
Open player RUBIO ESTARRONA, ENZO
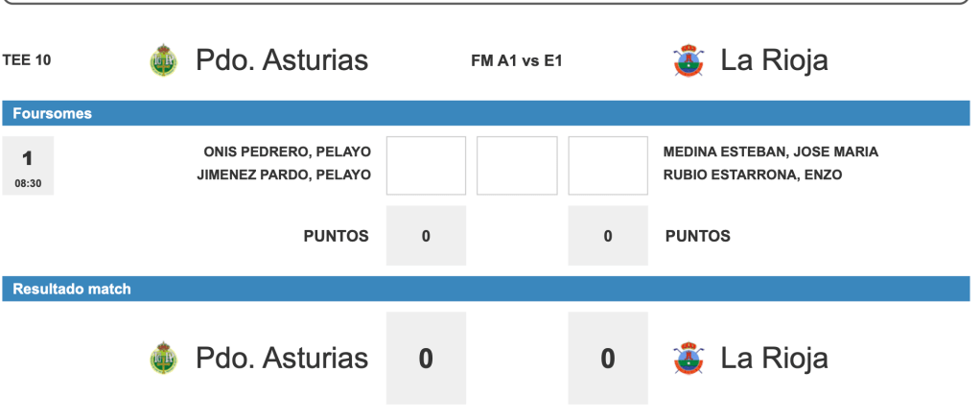click(753, 174)
